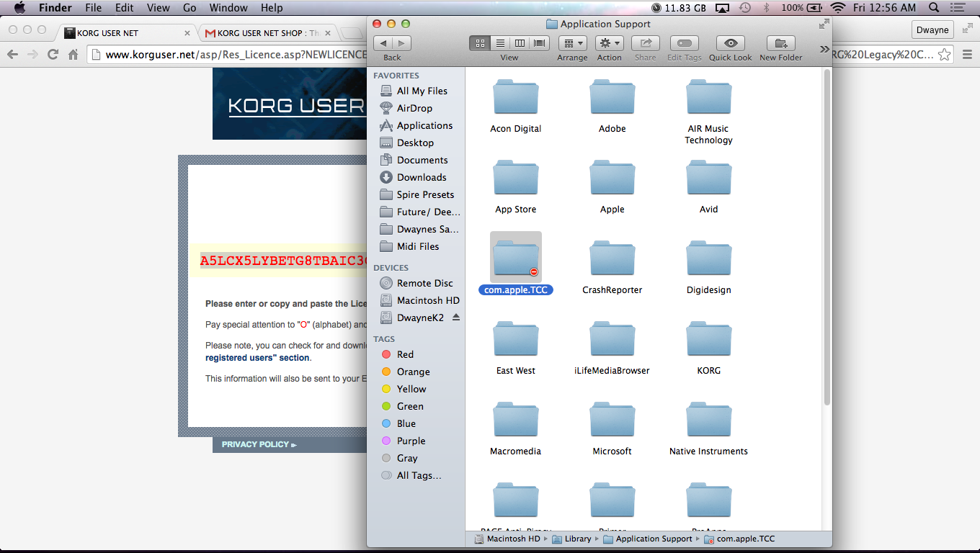Screen dimensions: 980x553
Task: Click the Share toolbar button
Action: point(646,43)
